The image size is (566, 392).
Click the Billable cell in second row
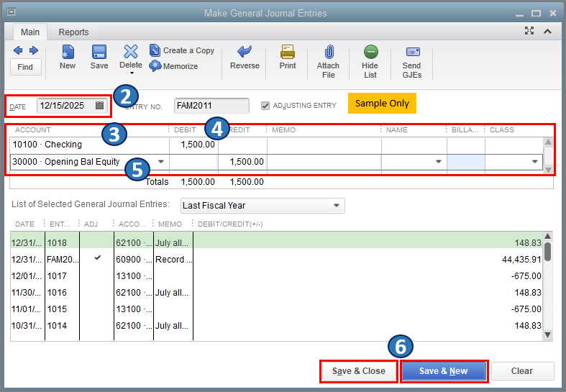(x=465, y=162)
